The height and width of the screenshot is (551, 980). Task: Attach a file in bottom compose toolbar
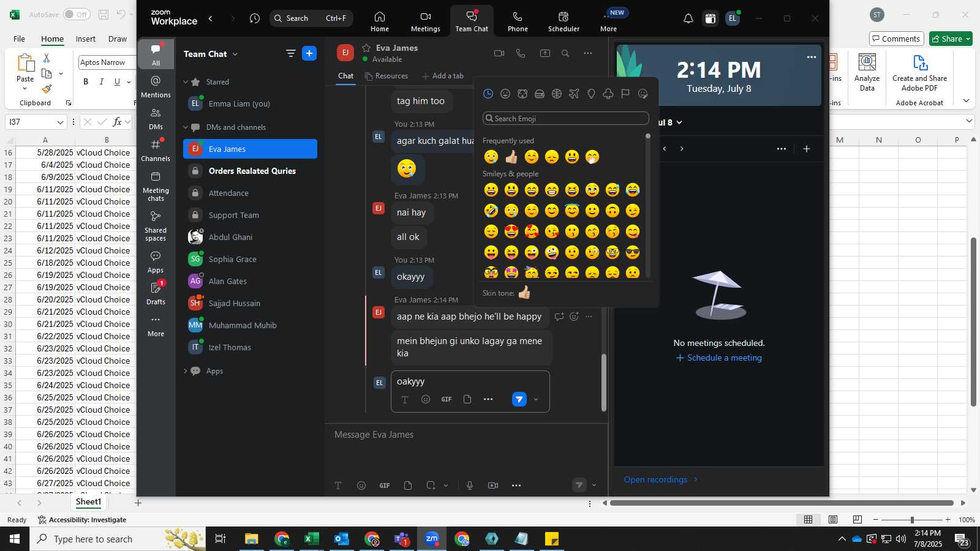(x=408, y=485)
